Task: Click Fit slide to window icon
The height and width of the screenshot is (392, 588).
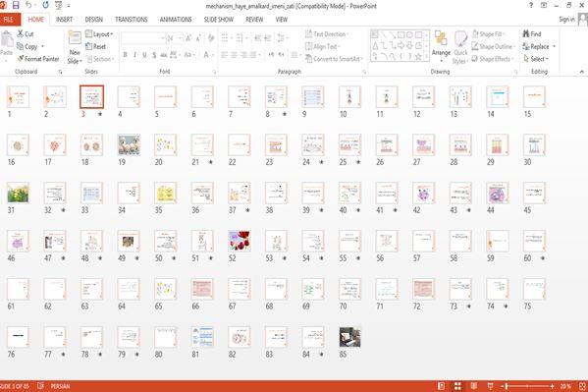Action: tap(582, 386)
